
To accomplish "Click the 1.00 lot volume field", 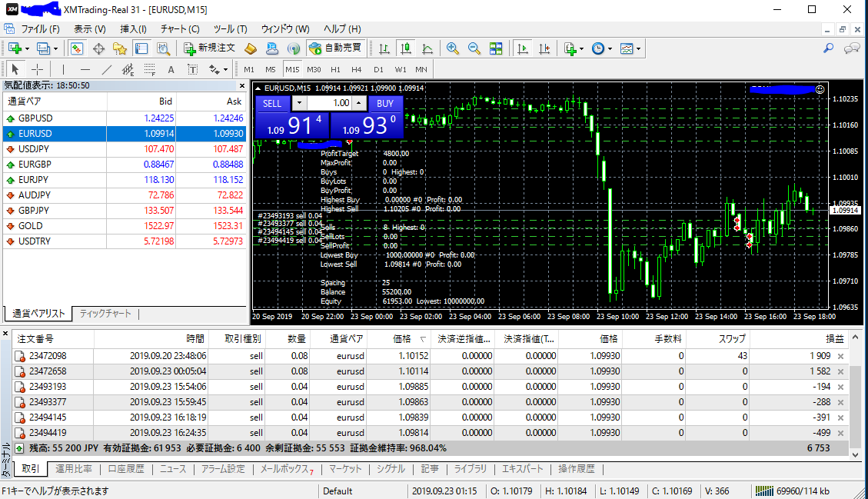I will [x=329, y=103].
